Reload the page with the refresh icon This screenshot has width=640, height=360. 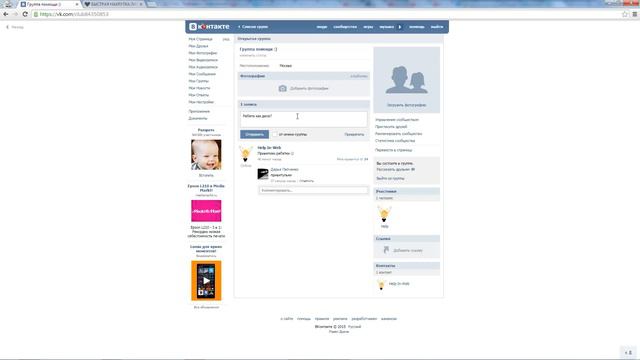point(25,14)
